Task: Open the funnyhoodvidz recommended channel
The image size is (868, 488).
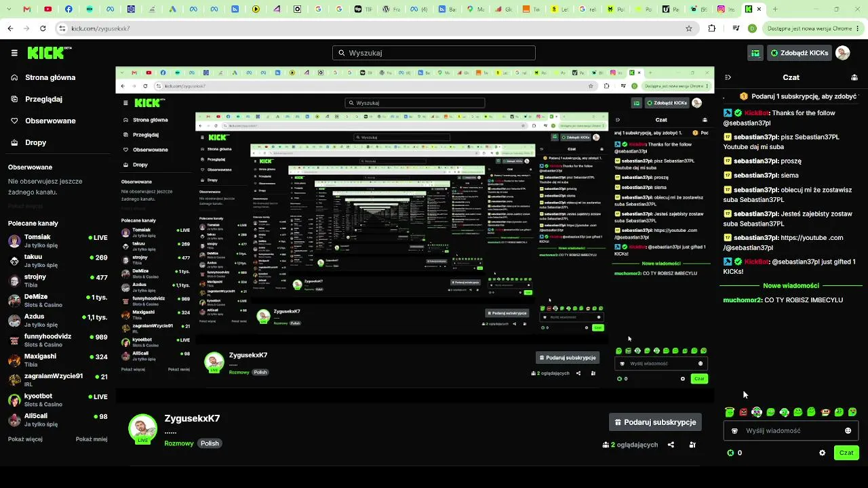Action: click(58, 340)
